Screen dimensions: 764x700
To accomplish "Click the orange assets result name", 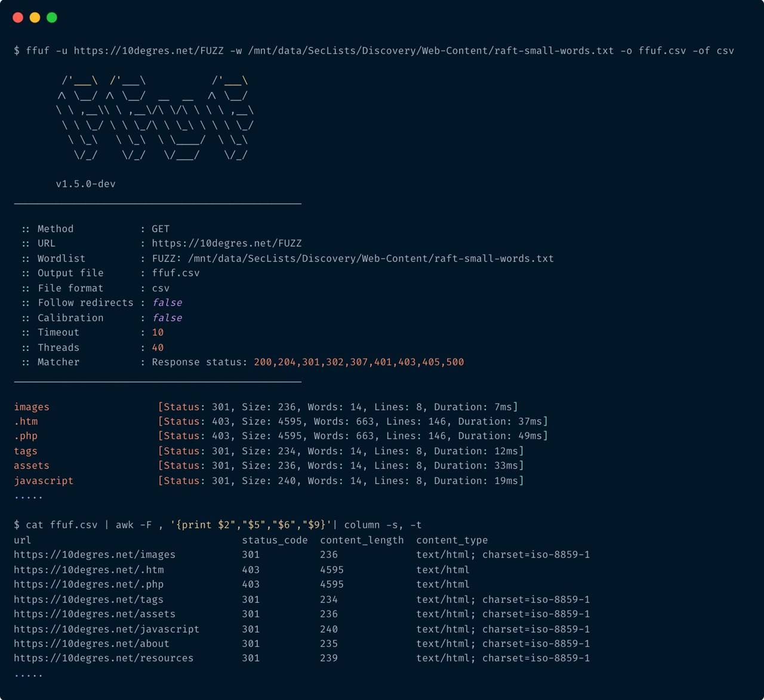I will (32, 465).
